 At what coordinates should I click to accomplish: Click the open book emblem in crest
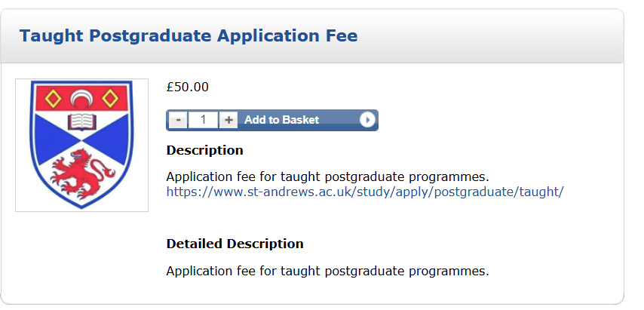pyautogui.click(x=81, y=121)
